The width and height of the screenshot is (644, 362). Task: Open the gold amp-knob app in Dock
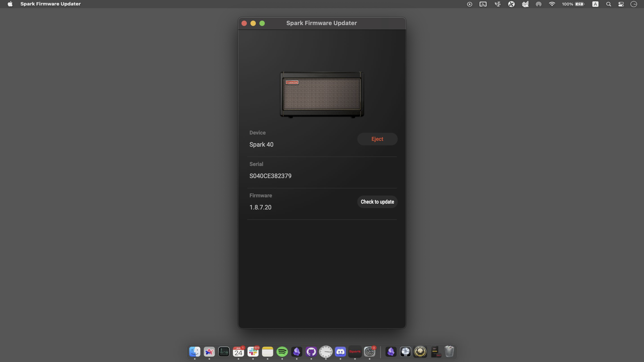(x=420, y=352)
